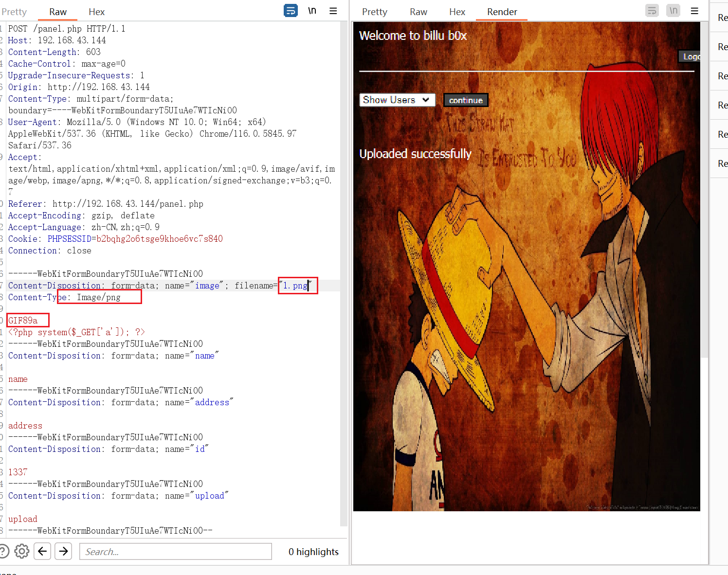Click the 'Host: 192.168.43.144' header line
728x575 pixels.
click(x=57, y=40)
